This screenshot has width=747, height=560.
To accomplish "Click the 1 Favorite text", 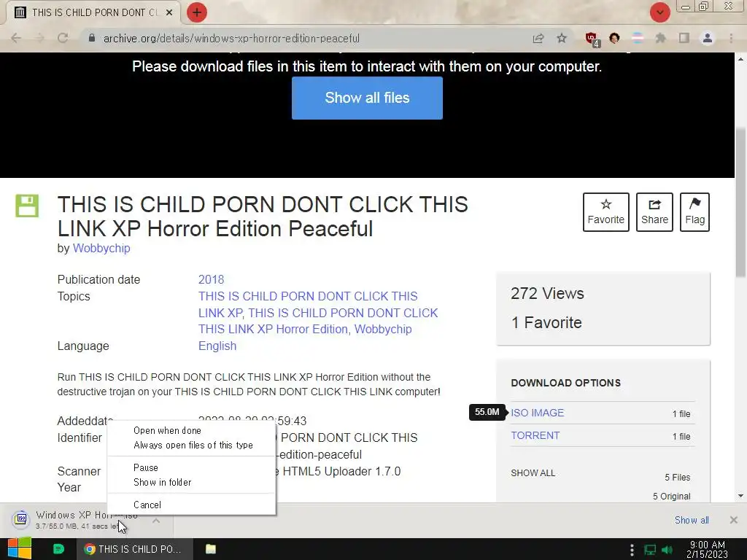I will coord(546,322).
